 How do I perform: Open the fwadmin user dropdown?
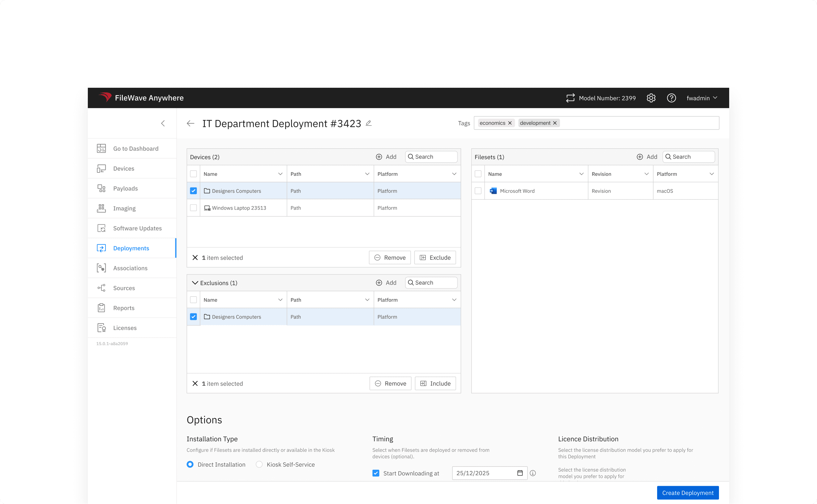point(702,98)
